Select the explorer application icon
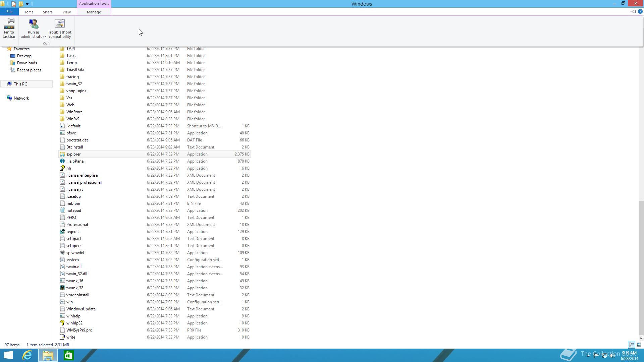Image resolution: width=644 pixels, height=362 pixels. (62, 154)
